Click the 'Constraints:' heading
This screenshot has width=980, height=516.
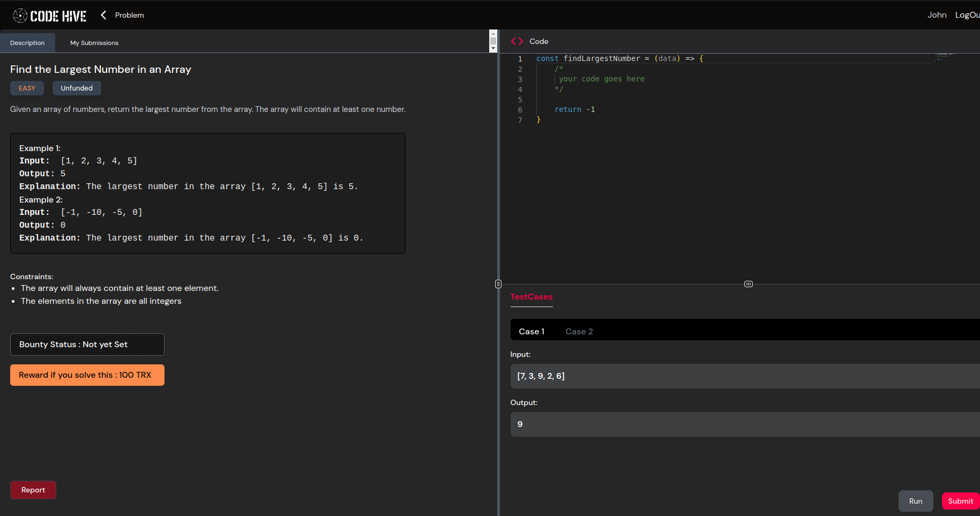coord(32,276)
